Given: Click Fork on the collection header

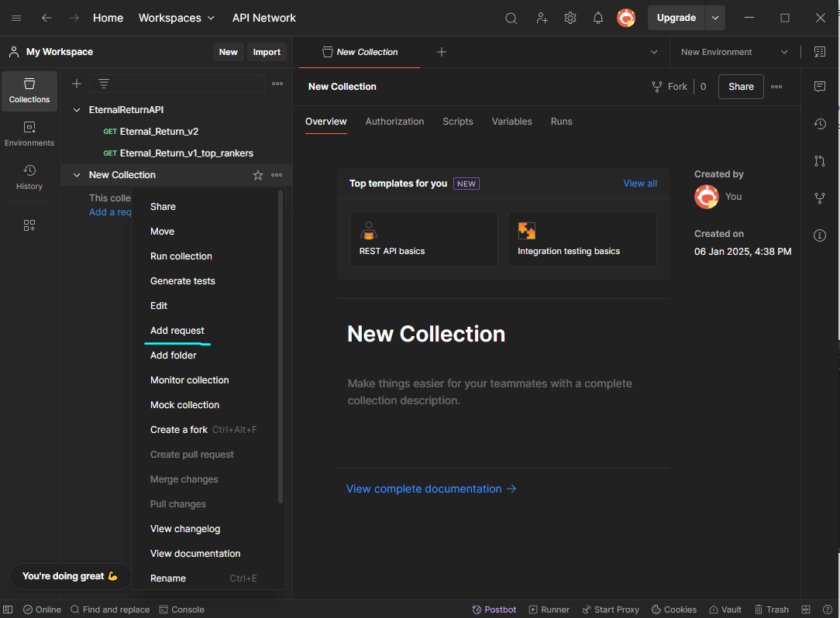Looking at the screenshot, I should point(669,87).
